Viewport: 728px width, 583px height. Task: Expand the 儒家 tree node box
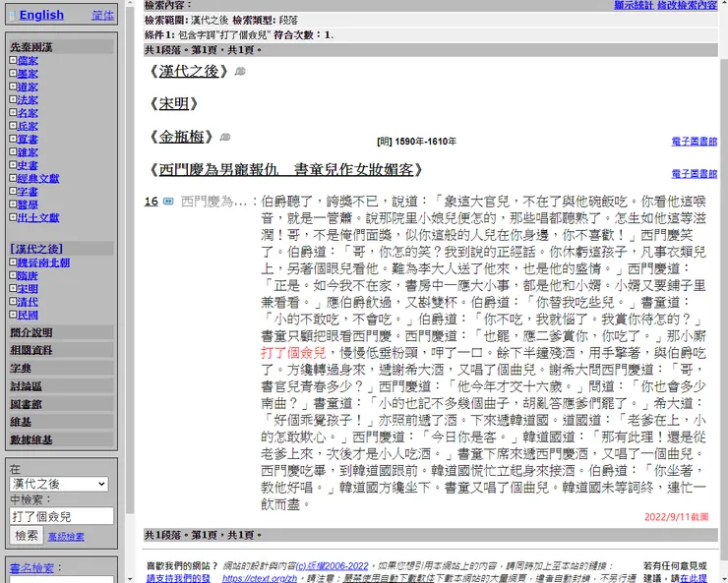point(13,60)
